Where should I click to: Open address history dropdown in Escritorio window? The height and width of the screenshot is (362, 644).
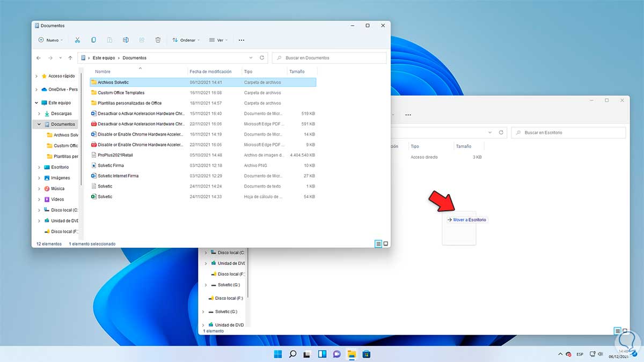click(490, 132)
